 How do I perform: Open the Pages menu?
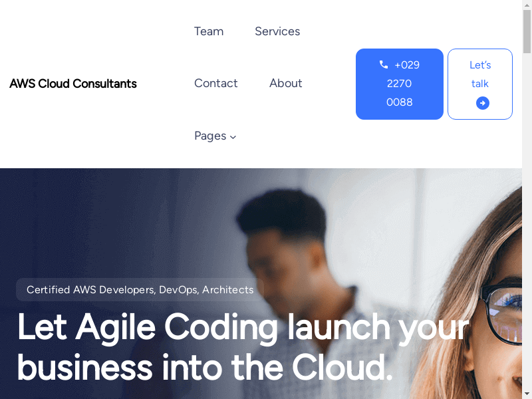215,136
